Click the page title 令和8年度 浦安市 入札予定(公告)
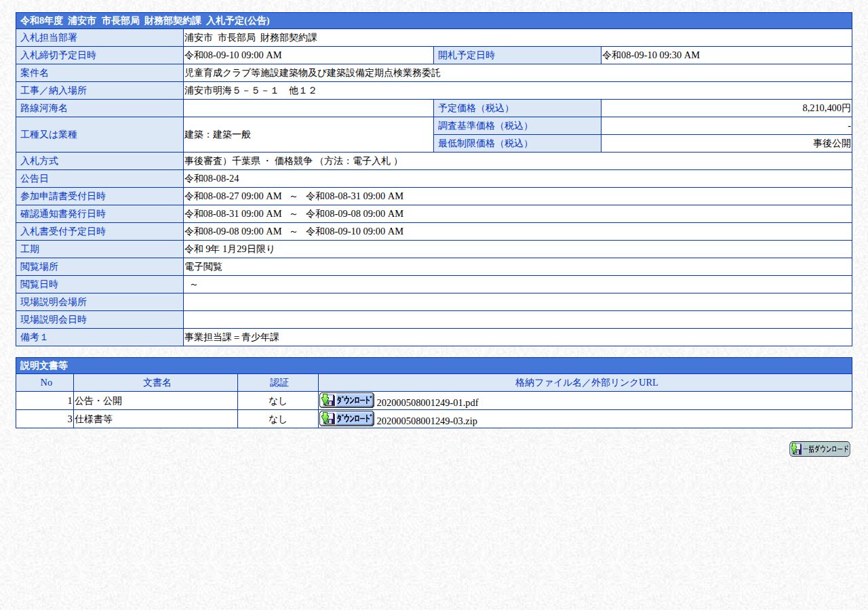The width and height of the screenshot is (868, 610). [x=144, y=21]
